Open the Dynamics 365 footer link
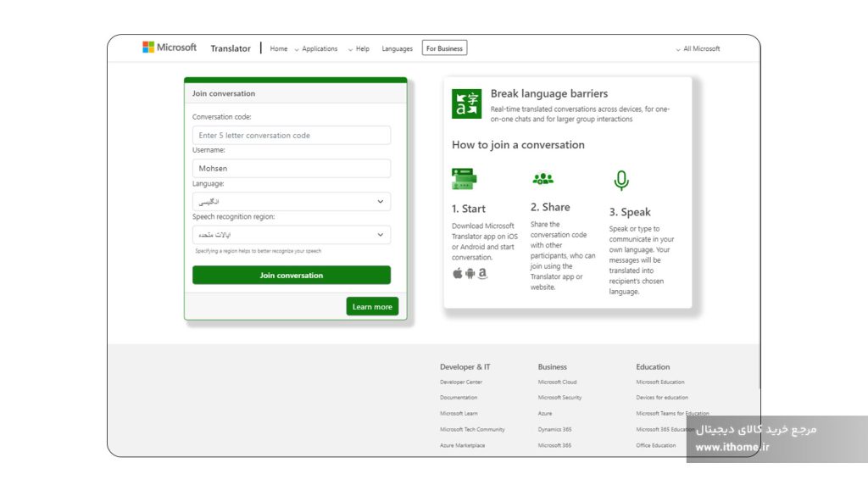This screenshot has height=491, width=868. coord(554,430)
